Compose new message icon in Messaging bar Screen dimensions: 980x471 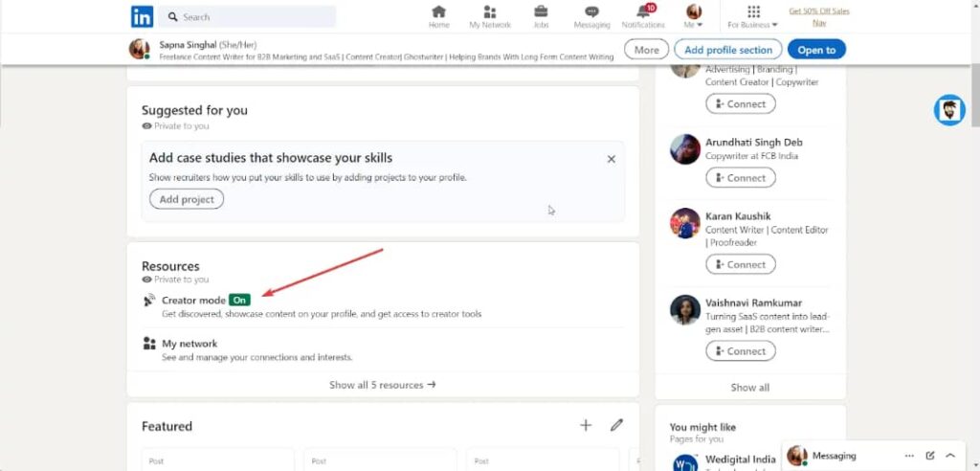pyautogui.click(x=929, y=456)
